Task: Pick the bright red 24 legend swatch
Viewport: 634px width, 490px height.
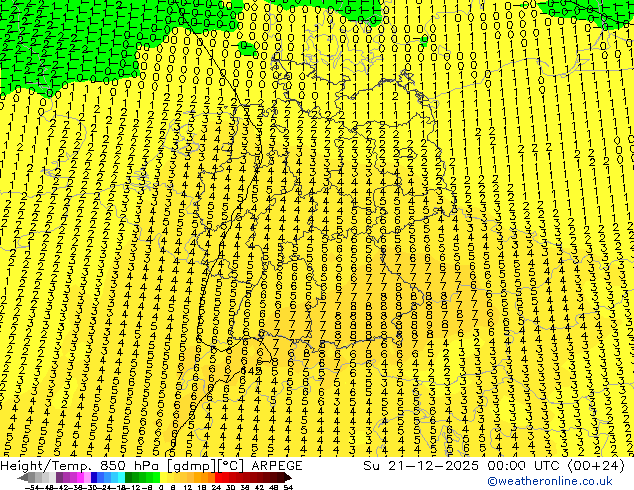Action: (x=219, y=477)
